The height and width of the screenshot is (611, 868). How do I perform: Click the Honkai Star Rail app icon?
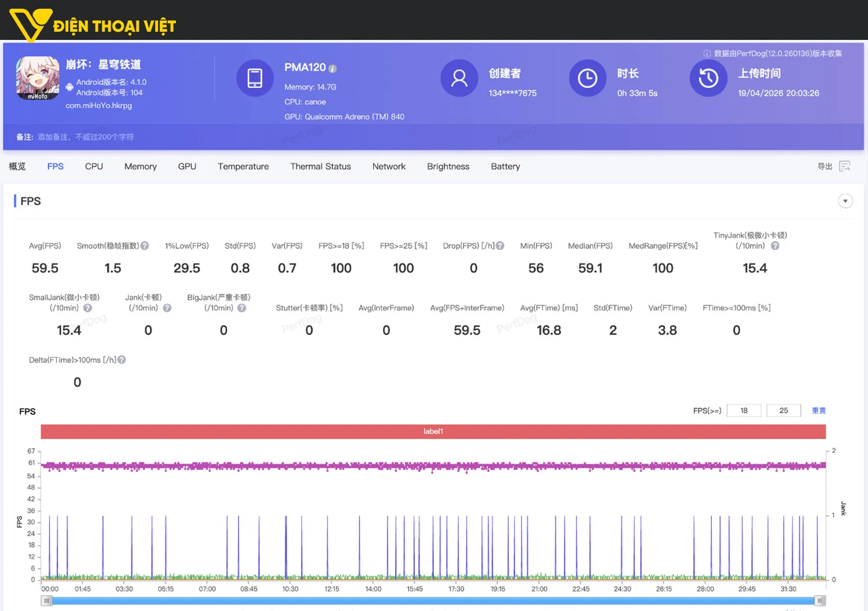(38, 78)
